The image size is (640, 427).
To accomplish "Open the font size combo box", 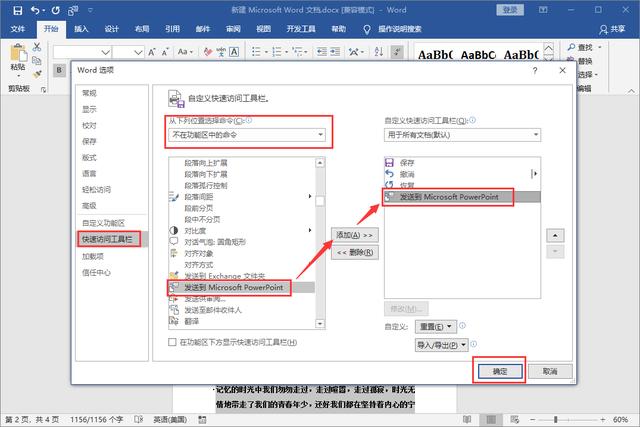I will [x=128, y=52].
